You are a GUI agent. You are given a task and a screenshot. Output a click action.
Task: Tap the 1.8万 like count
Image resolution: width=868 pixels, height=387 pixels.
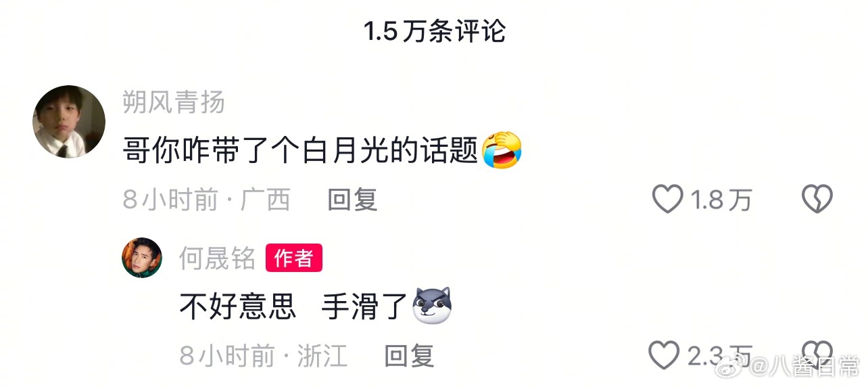point(721,200)
